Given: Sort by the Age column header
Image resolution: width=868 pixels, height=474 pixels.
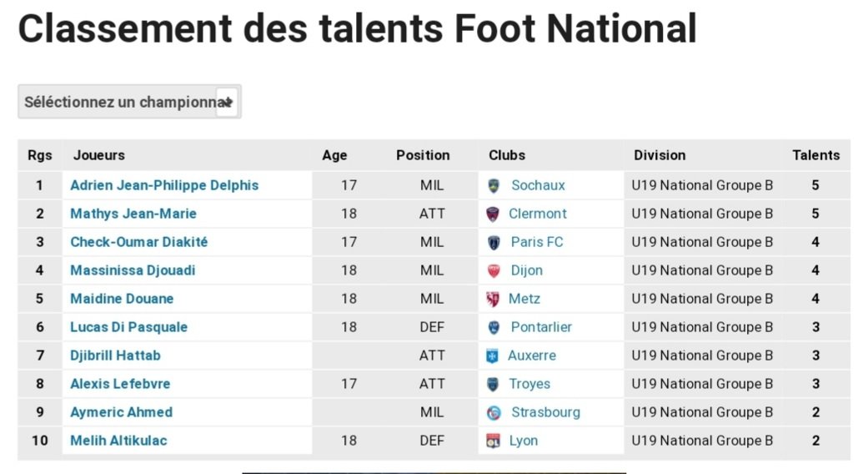Looking at the screenshot, I should tap(334, 155).
